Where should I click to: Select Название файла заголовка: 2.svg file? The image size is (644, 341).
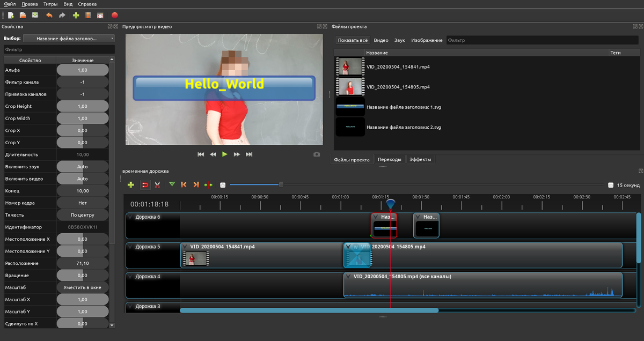[404, 128]
